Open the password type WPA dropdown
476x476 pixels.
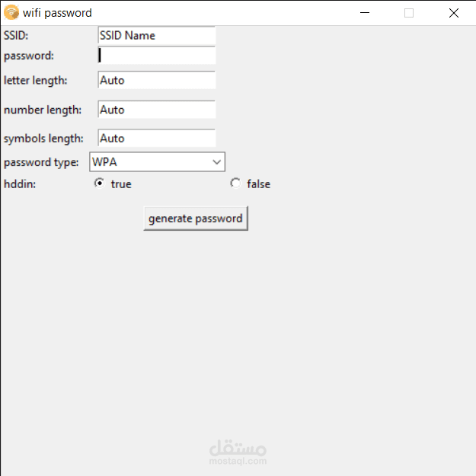point(157,161)
